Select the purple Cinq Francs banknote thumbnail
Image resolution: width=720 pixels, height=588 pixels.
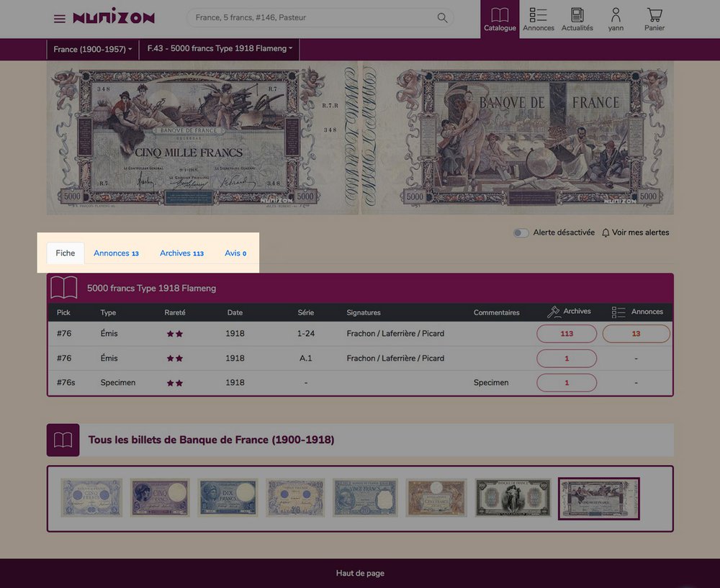[160, 497]
